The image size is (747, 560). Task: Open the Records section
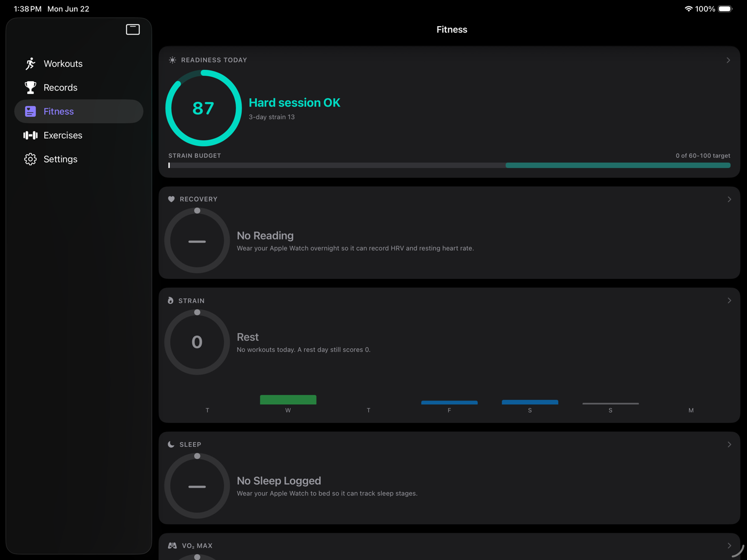pyautogui.click(x=79, y=87)
